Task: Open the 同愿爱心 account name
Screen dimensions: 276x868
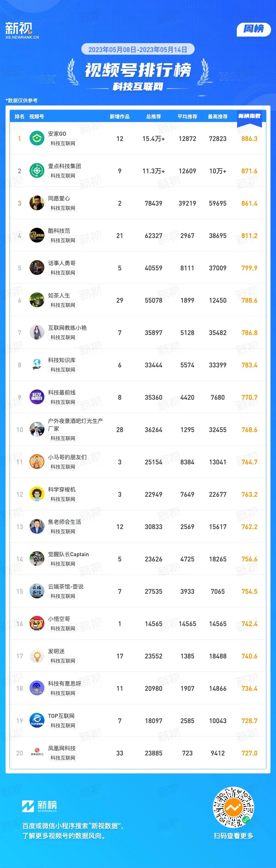Action: coord(59,198)
